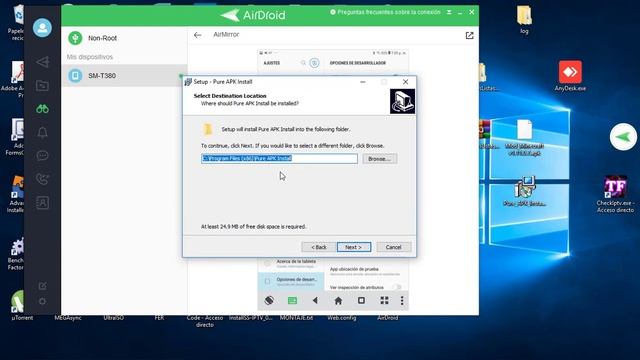Click the AirDroid desktop shortcut label
Screen dimensions: 640x360
coord(387,318)
